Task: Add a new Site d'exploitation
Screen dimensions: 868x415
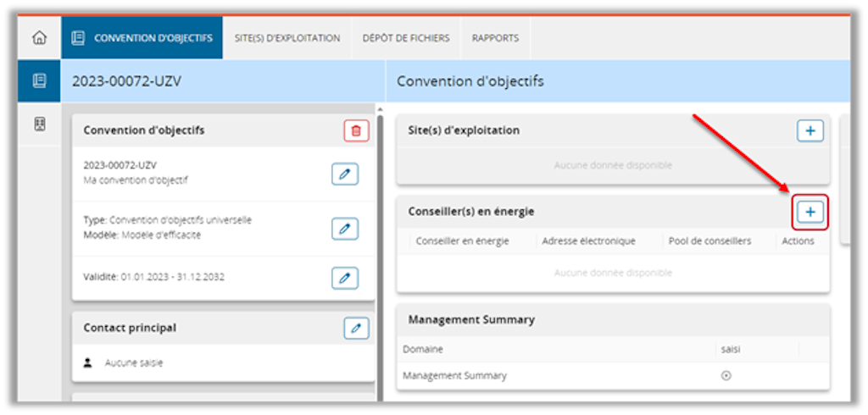Action: coord(810,130)
